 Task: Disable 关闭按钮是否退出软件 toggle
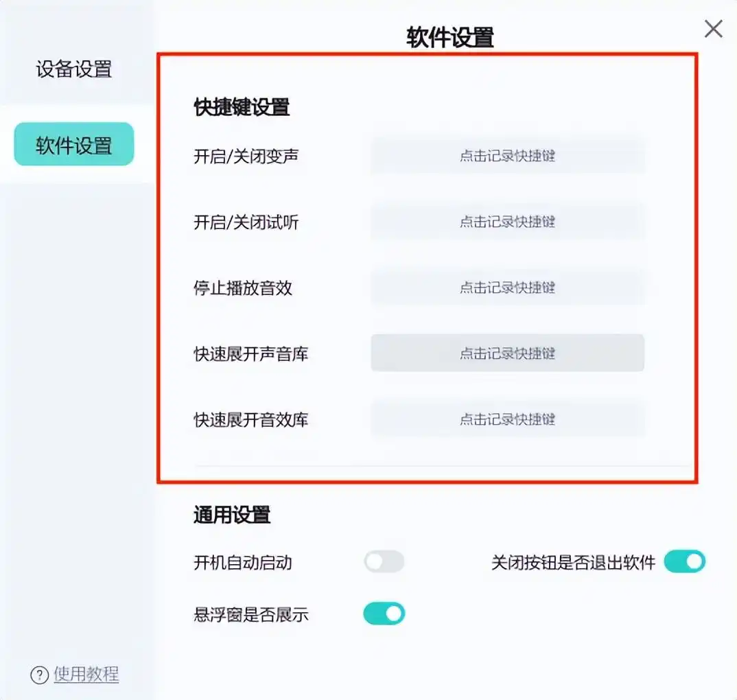[684, 561]
